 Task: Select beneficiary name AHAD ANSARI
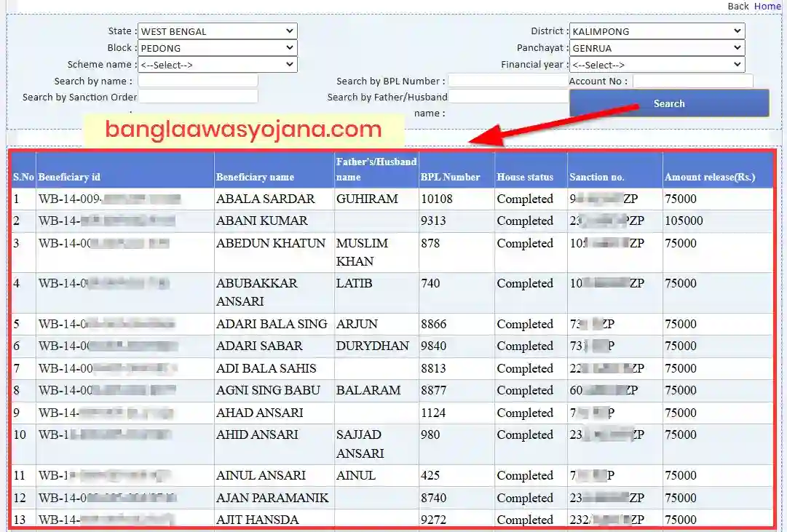(x=260, y=413)
